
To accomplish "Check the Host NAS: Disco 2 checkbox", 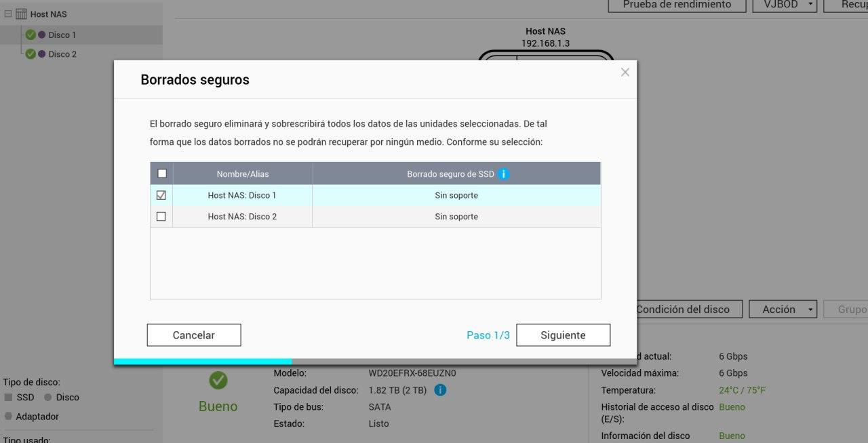I will point(161,217).
